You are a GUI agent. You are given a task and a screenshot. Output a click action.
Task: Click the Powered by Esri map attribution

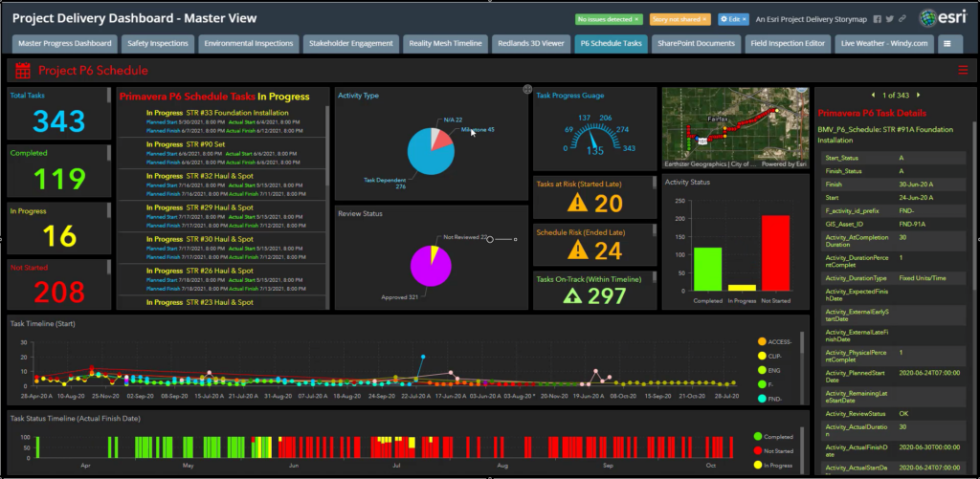(x=784, y=164)
